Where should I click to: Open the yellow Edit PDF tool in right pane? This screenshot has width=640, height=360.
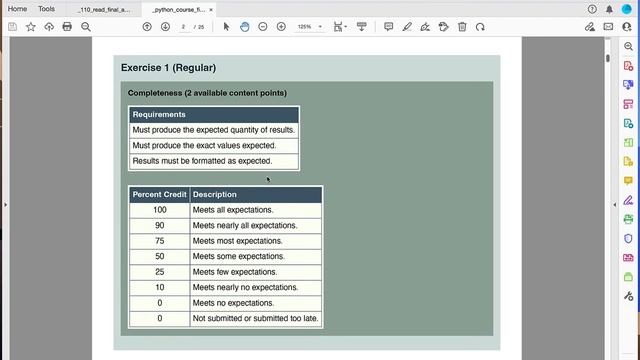(628, 162)
